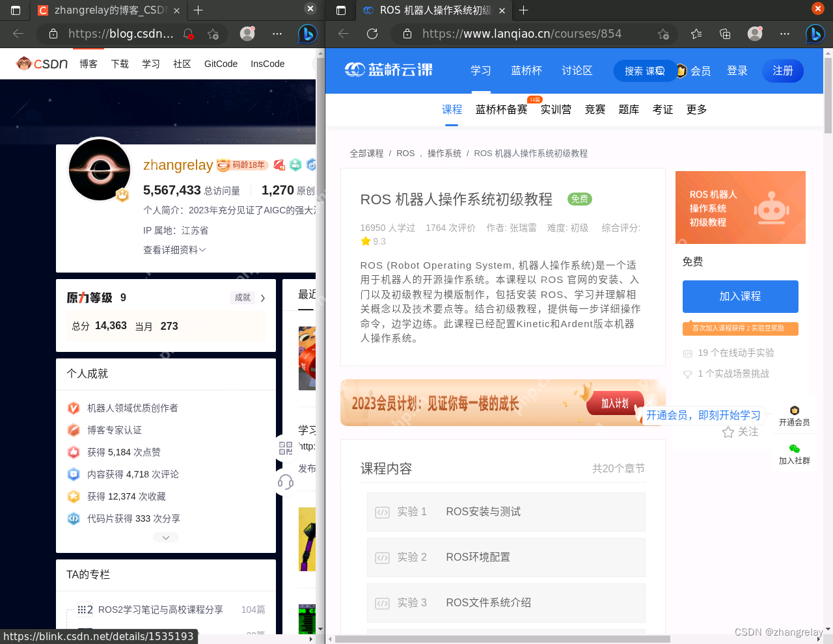Viewport: 833px width, 644px height.
Task: Click the 注册 button
Action: (x=782, y=71)
